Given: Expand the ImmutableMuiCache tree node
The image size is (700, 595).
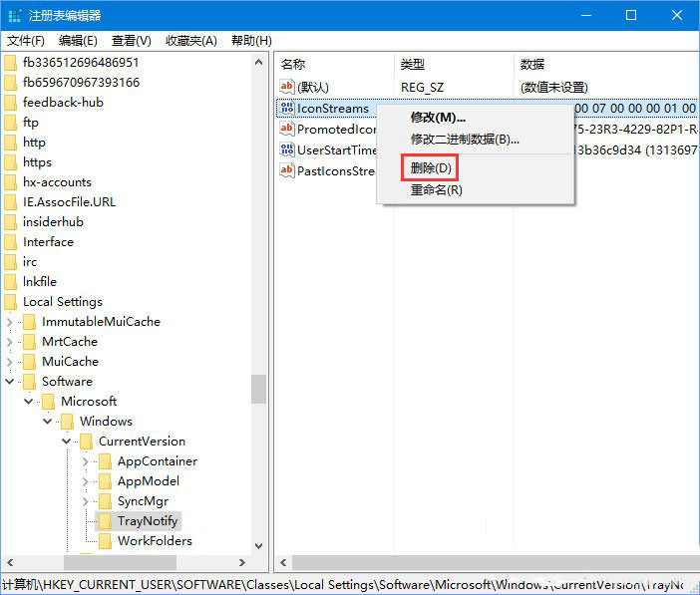Looking at the screenshot, I should [9, 322].
